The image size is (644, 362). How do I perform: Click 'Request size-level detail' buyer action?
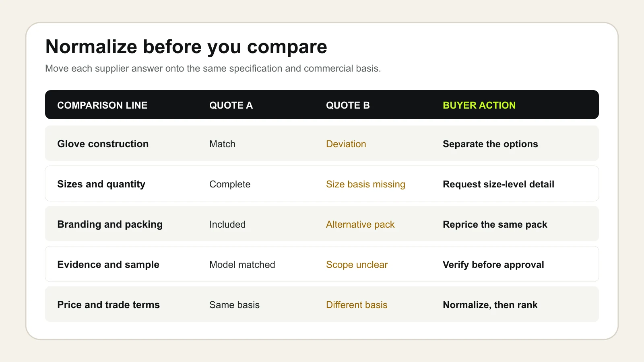tap(498, 184)
